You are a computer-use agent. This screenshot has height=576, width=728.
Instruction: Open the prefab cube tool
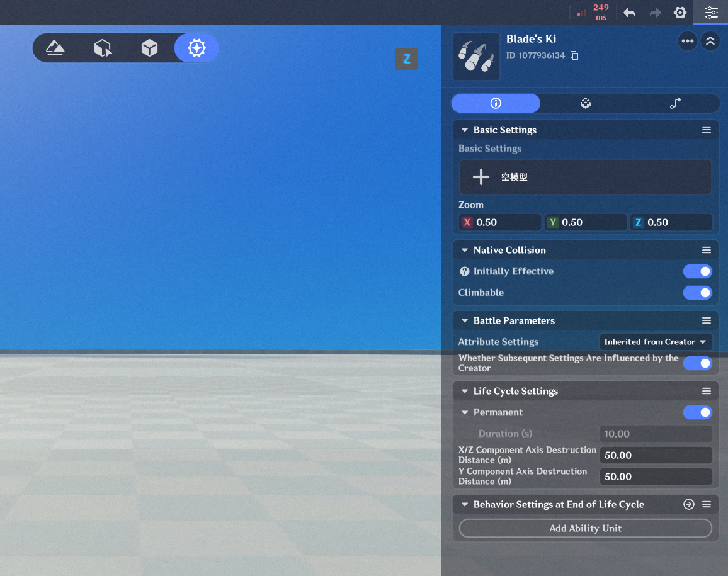(x=149, y=48)
